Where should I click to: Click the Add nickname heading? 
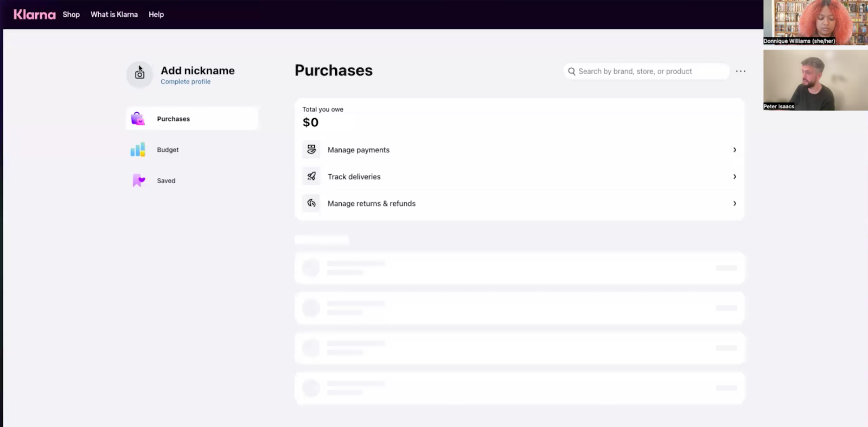point(197,70)
